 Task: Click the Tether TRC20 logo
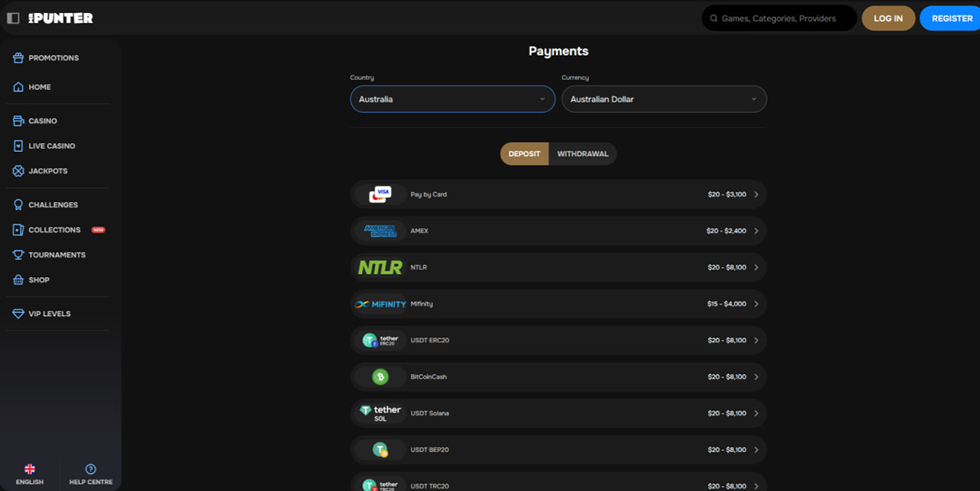(381, 485)
